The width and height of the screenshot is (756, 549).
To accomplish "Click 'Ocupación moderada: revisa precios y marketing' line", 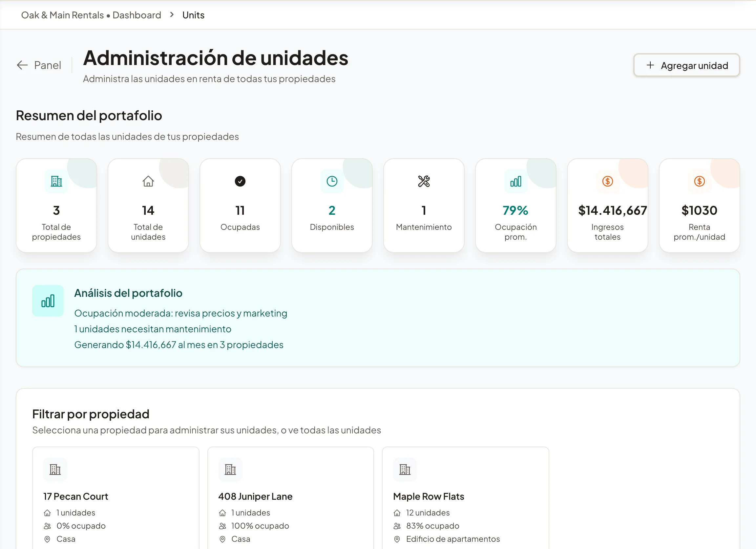I will (181, 313).
